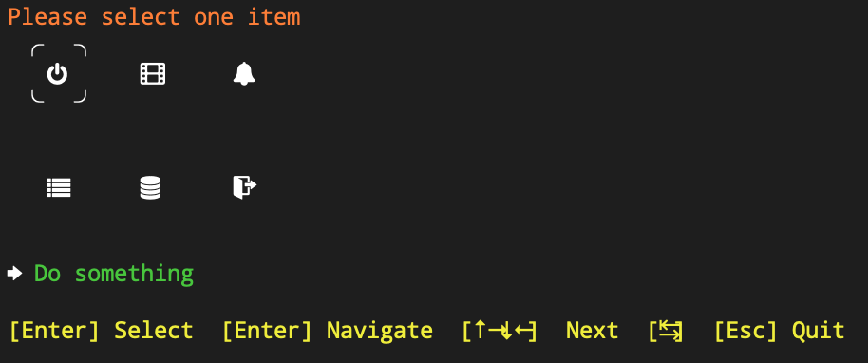Choose the film strip icon
Viewport: 868px width, 363px height.
tap(153, 74)
